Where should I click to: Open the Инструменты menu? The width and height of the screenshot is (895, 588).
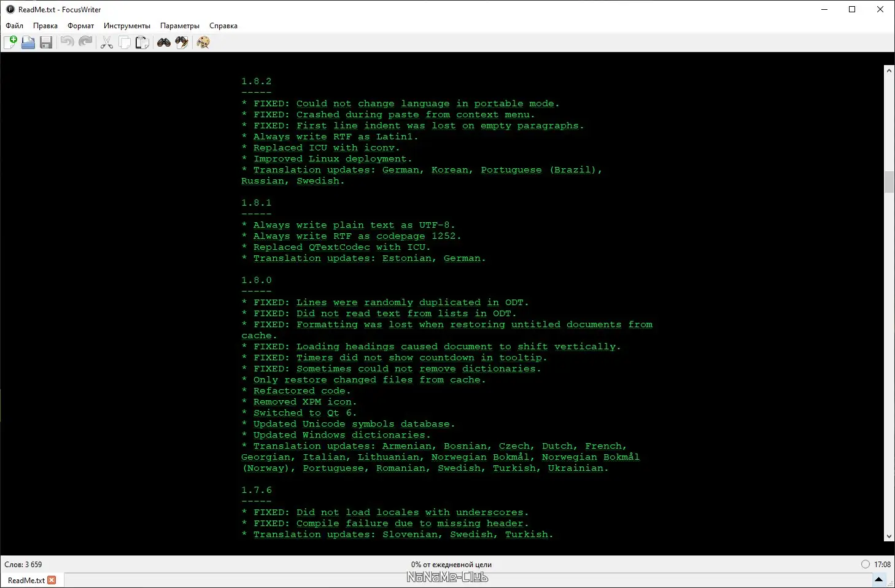coord(127,26)
